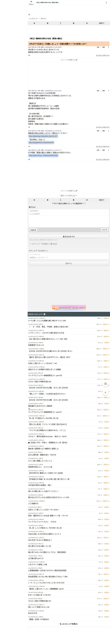Tick the UPLIFTを利用して書き込む checkbox
This screenshot has height=644, width=110.
pyautogui.click(x=30, y=244)
